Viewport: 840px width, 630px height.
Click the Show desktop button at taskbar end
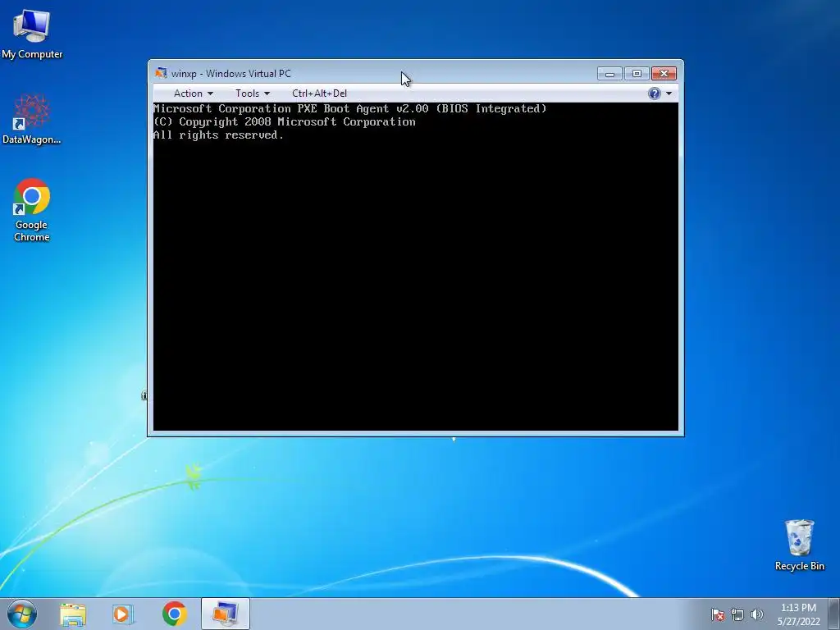point(834,614)
